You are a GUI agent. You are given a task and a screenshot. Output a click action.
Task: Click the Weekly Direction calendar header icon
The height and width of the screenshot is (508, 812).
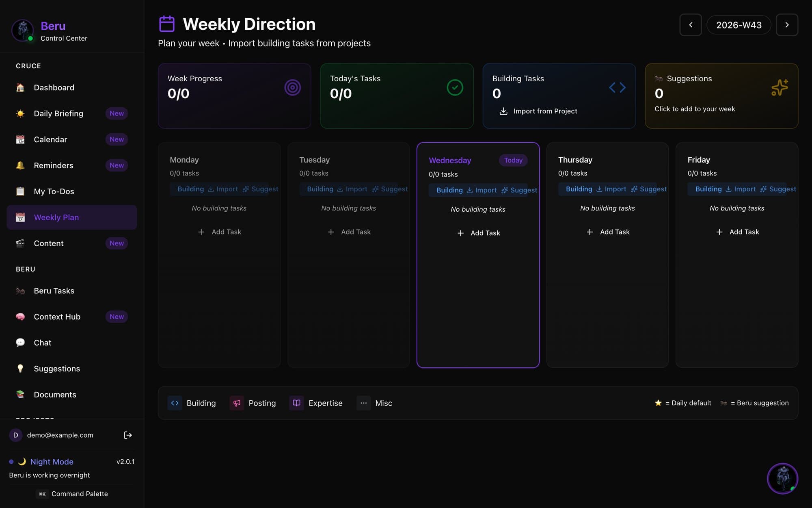[167, 24]
